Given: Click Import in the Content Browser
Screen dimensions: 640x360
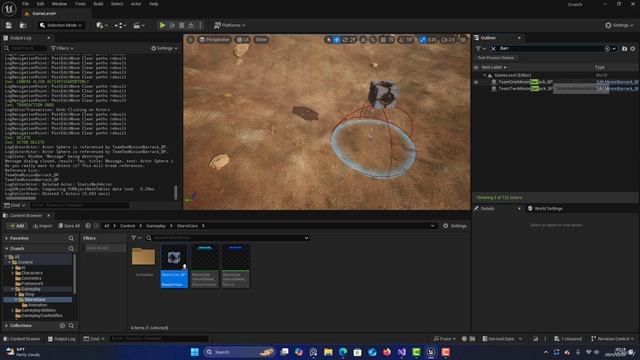Looking at the screenshot, I should click(x=42, y=226).
